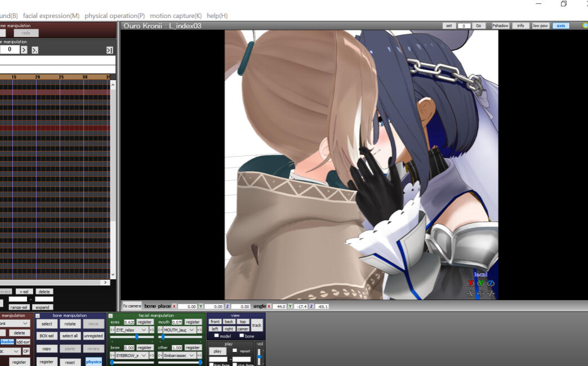The image size is (588, 366).
Task: Click the blue Z local axis icon
Action: coord(491,283)
